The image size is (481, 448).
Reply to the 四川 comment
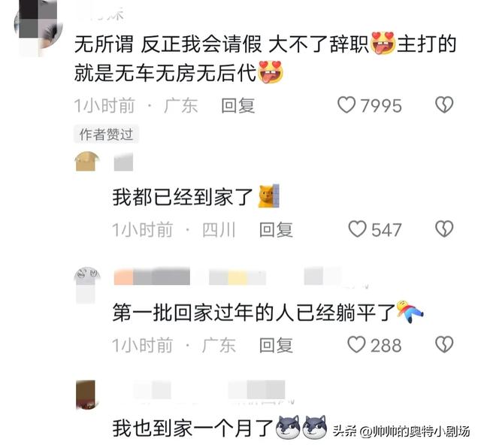276,230
